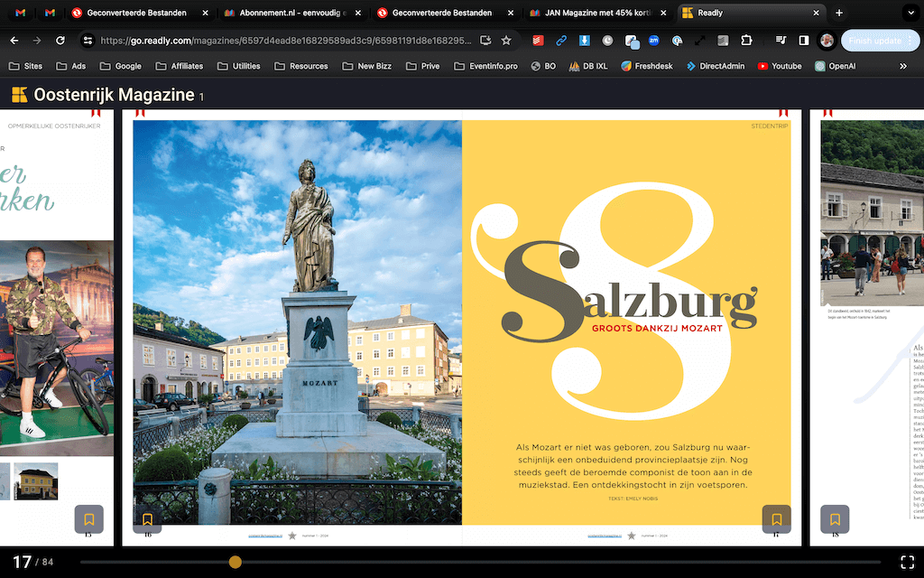This screenshot has width=924, height=578.
Task: Enter fullscreen mode in the Readly reader
Action: pyautogui.click(x=908, y=562)
